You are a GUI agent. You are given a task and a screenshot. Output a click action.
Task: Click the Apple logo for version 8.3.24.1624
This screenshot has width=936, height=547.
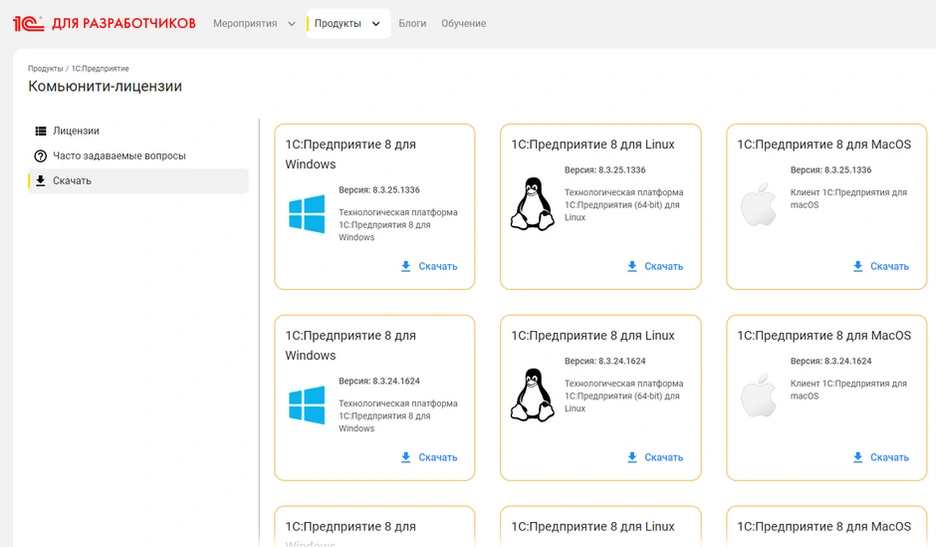[x=758, y=394]
